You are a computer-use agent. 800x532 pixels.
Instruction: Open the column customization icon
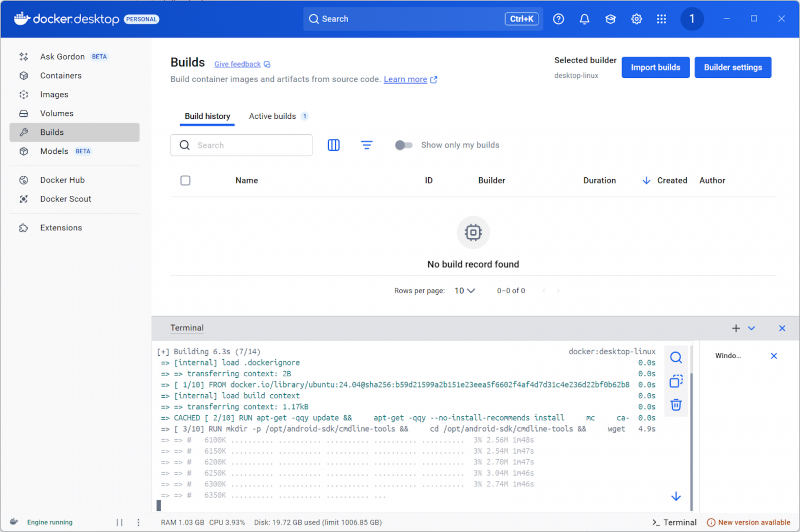(x=333, y=145)
